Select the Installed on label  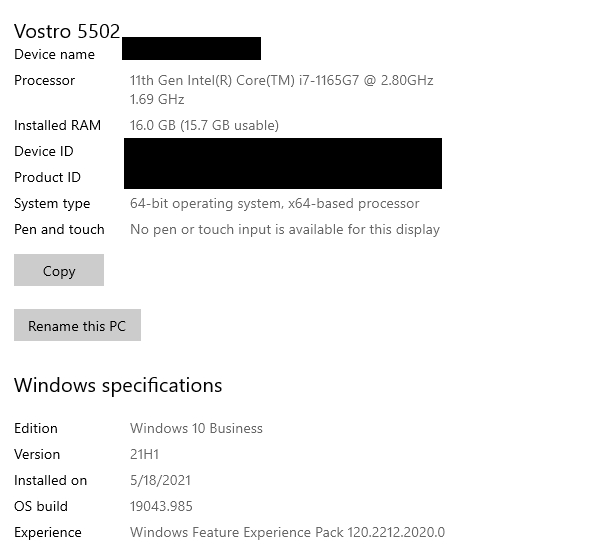coord(51,480)
